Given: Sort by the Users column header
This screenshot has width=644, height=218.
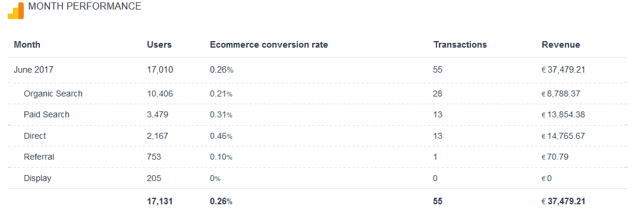Looking at the screenshot, I should pos(159,45).
